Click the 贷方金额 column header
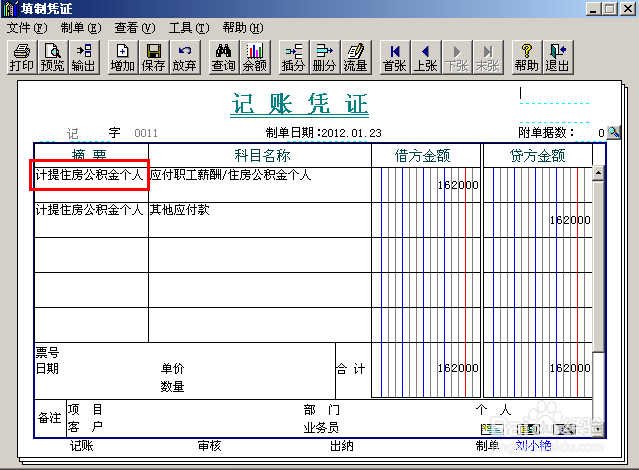The width and height of the screenshot is (639, 470). 538,155
